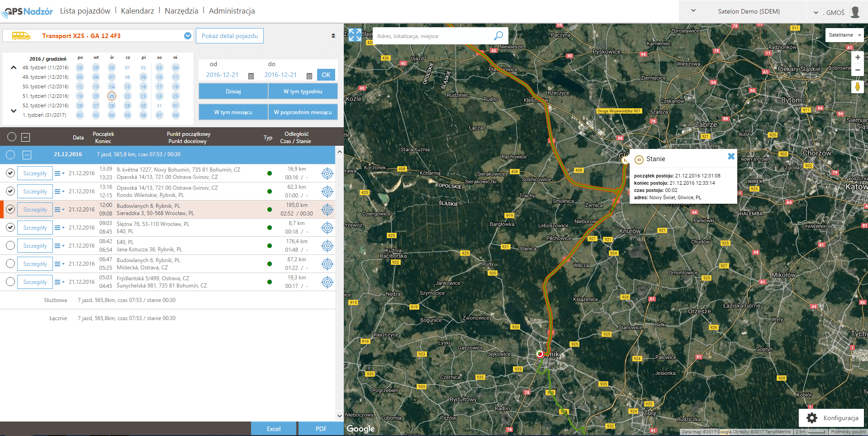Click the map search magnifier icon
868x436 pixels.
(498, 36)
